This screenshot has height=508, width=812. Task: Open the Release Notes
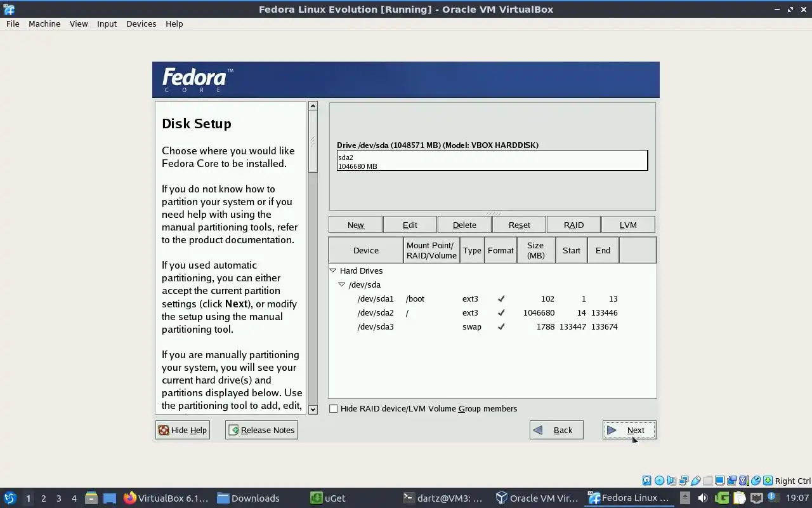pyautogui.click(x=261, y=430)
